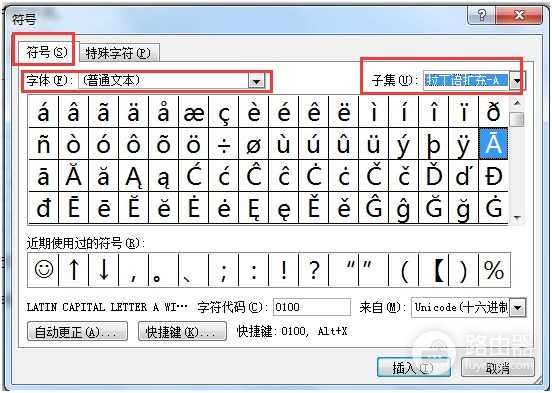Select the colon in recent symbols
This screenshot has height=393, width=552.
click(253, 270)
